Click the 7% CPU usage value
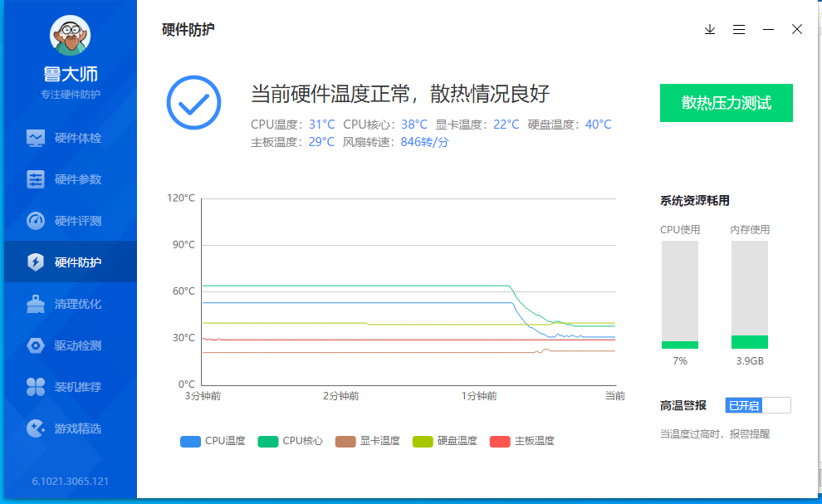 680,361
